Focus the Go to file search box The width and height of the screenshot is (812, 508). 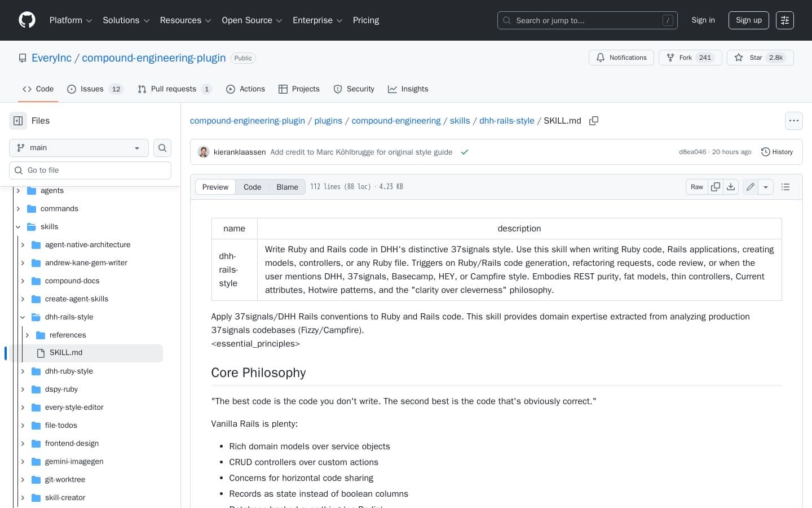pyautogui.click(x=90, y=170)
